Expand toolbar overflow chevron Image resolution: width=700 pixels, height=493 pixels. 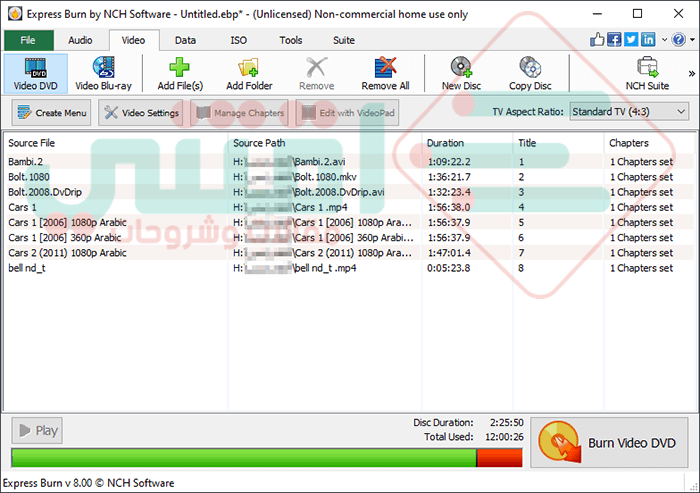(x=692, y=74)
